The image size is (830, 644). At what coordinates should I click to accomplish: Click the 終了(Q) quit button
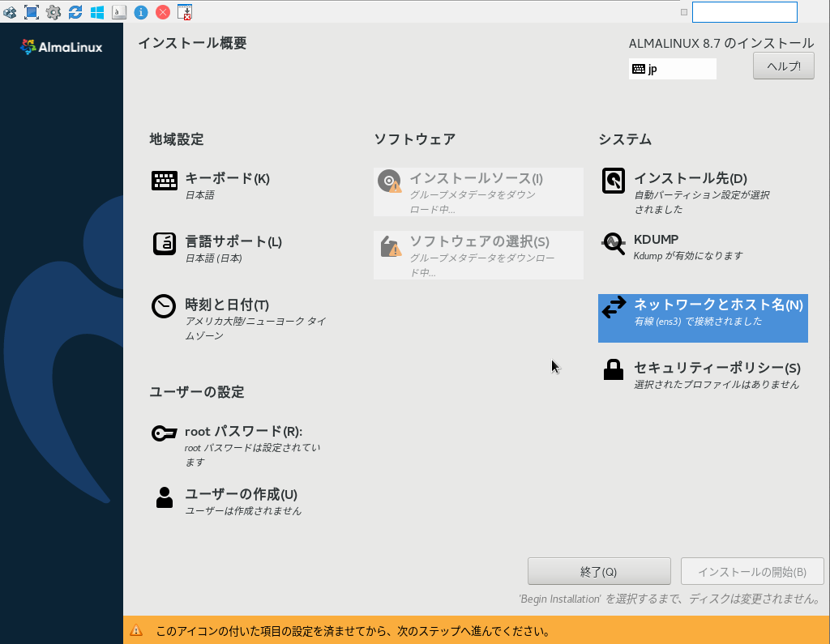tap(599, 572)
